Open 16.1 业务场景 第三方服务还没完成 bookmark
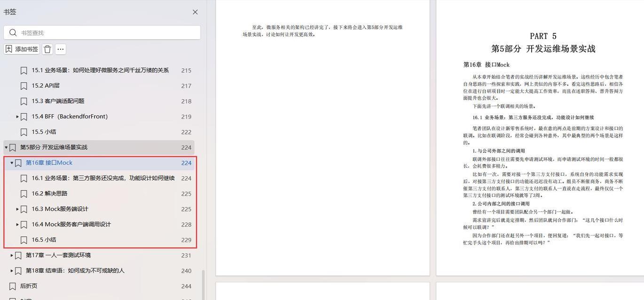644x300 pixels. point(103,178)
